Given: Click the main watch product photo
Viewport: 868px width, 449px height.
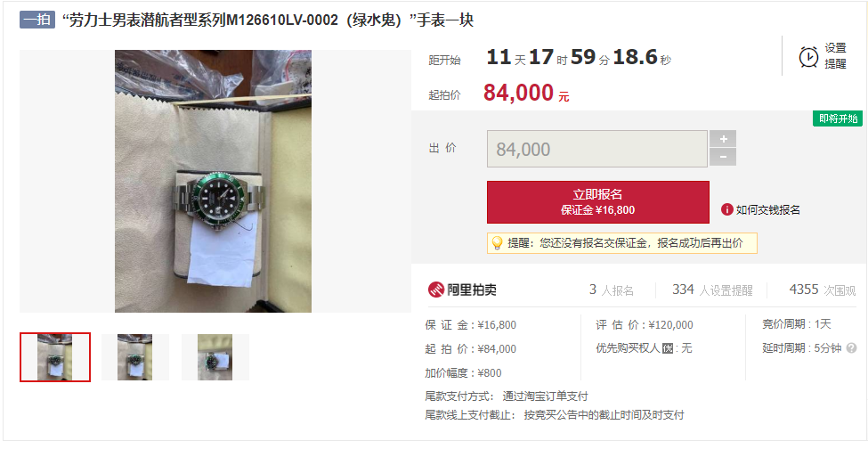Looking at the screenshot, I should tap(213, 181).
